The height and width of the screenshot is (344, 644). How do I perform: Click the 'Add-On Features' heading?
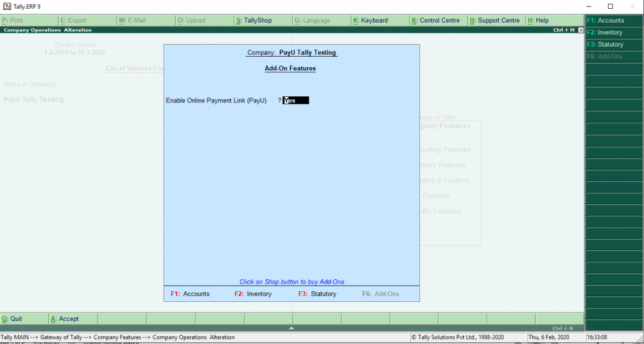291,69
